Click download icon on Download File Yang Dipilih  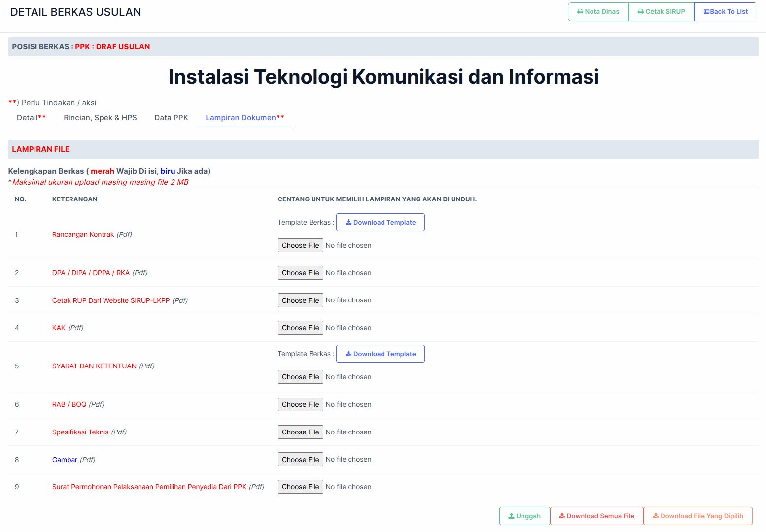[x=656, y=516]
